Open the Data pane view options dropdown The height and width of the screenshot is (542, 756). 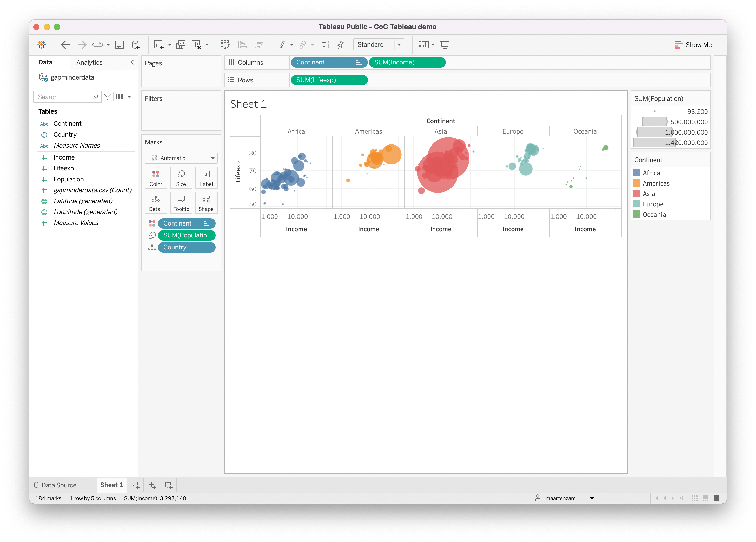click(129, 97)
